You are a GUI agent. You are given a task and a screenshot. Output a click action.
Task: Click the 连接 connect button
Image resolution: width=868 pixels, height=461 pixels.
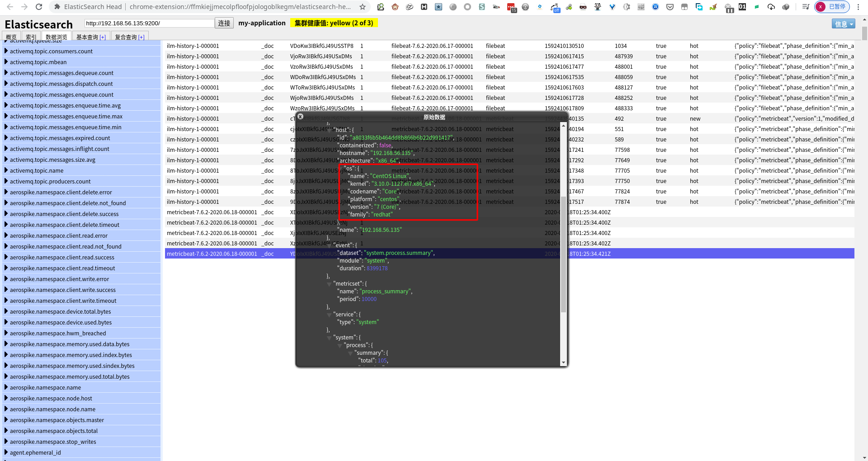coord(224,23)
